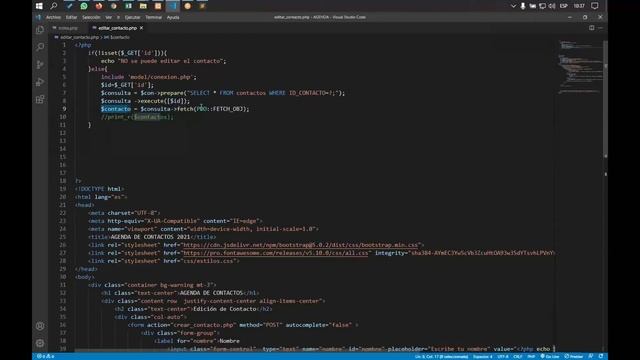The height and width of the screenshot is (360, 640).
Task: Open the Accounts menu in activity bar
Action: click(x=40, y=326)
